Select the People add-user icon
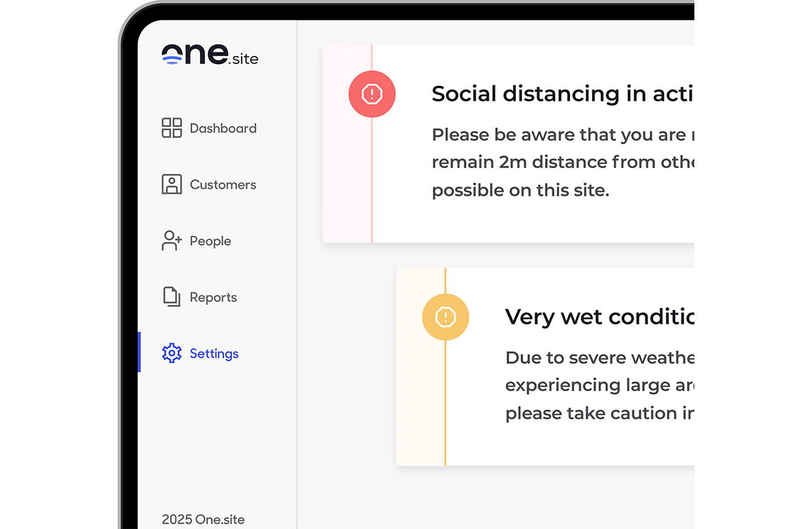812x529 pixels. point(171,240)
